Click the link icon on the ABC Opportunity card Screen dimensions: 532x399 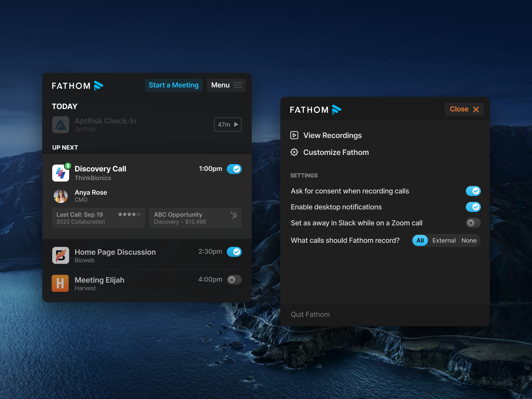click(x=234, y=214)
